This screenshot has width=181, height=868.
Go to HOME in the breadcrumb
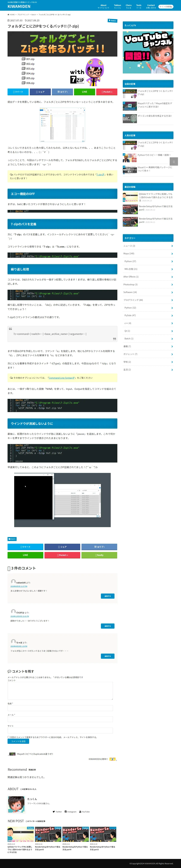11,14
